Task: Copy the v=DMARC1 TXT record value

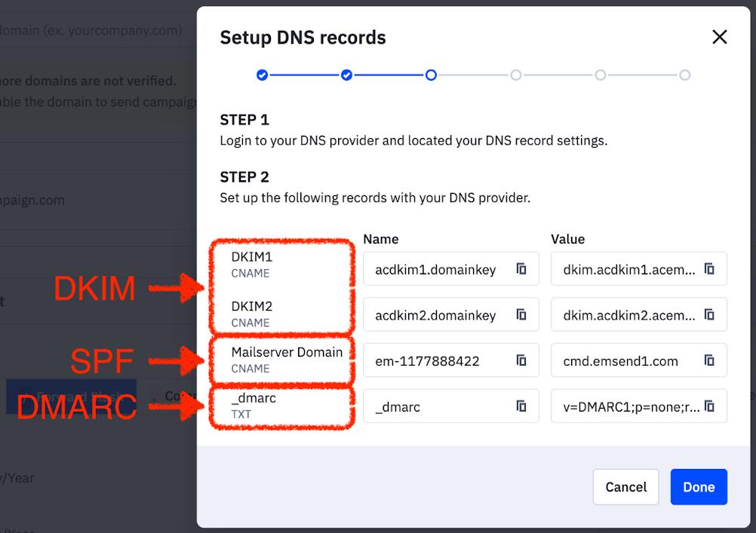Action: pyautogui.click(x=709, y=406)
